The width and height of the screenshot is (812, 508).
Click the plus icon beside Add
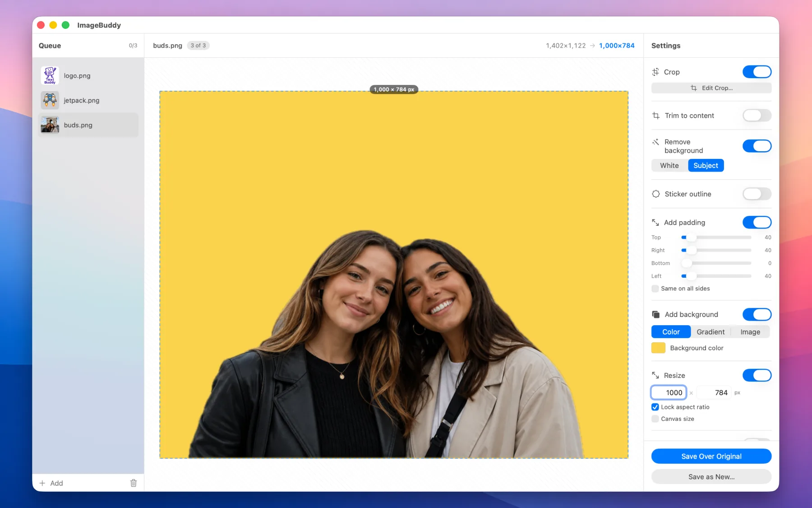click(42, 483)
